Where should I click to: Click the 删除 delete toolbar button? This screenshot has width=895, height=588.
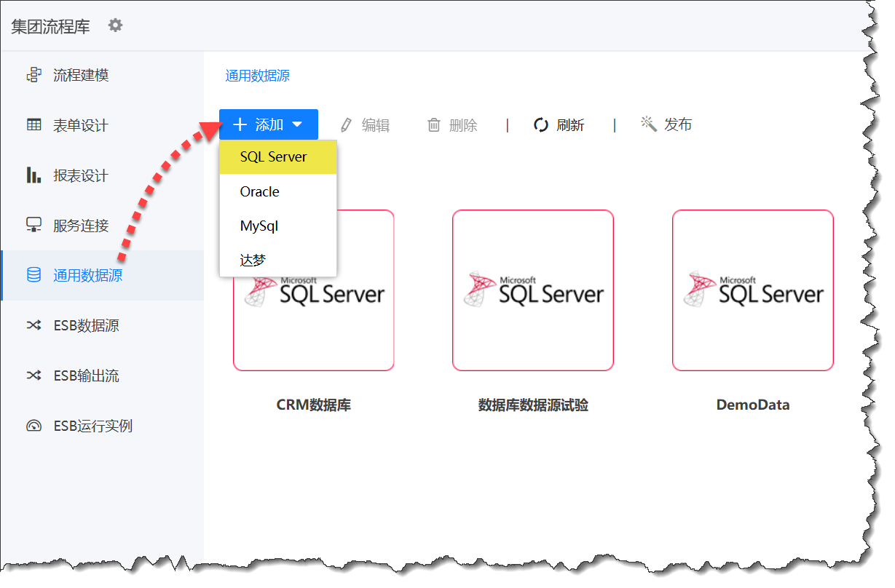click(x=452, y=125)
